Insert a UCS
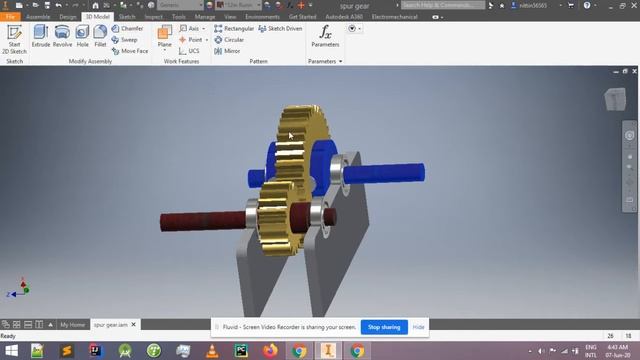The width and height of the screenshot is (640, 360). 189,51
